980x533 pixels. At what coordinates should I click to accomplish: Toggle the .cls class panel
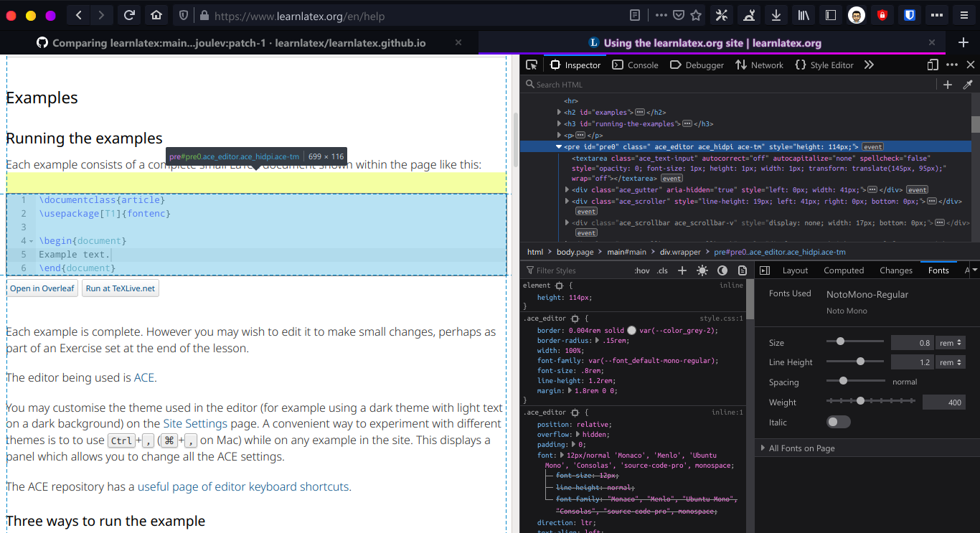(x=661, y=270)
